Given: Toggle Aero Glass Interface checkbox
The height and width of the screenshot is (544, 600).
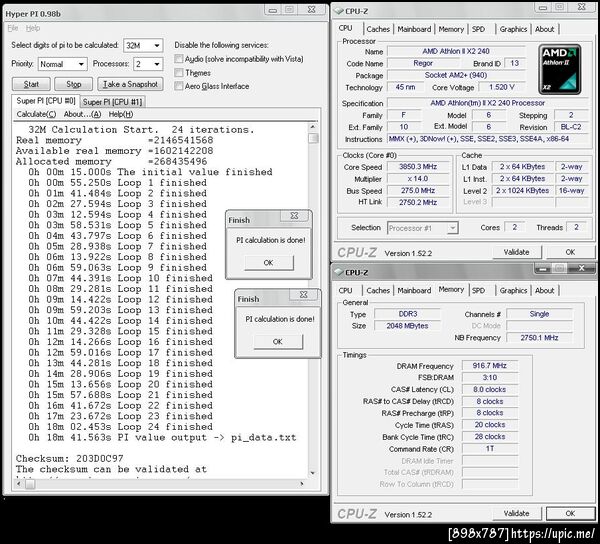Looking at the screenshot, I should pos(179,86).
